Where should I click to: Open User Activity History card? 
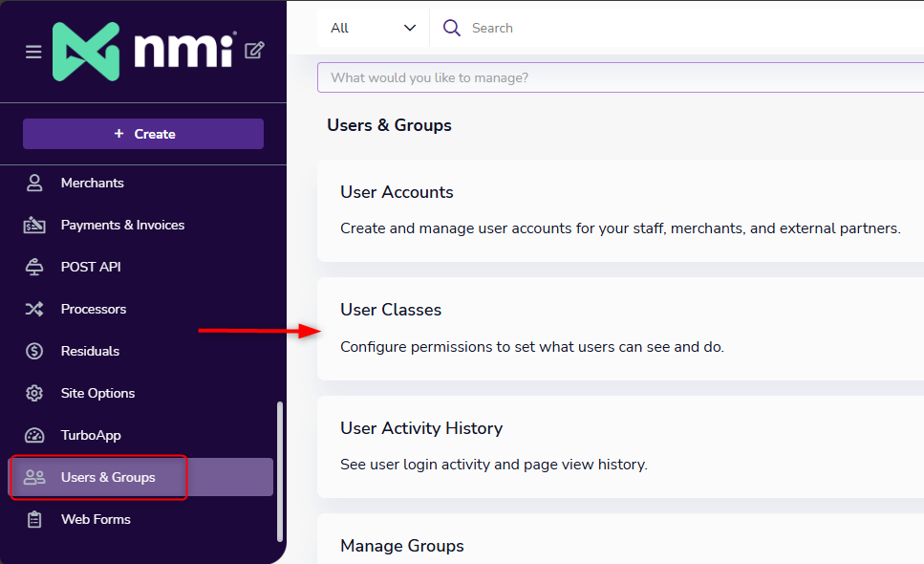click(x=620, y=446)
